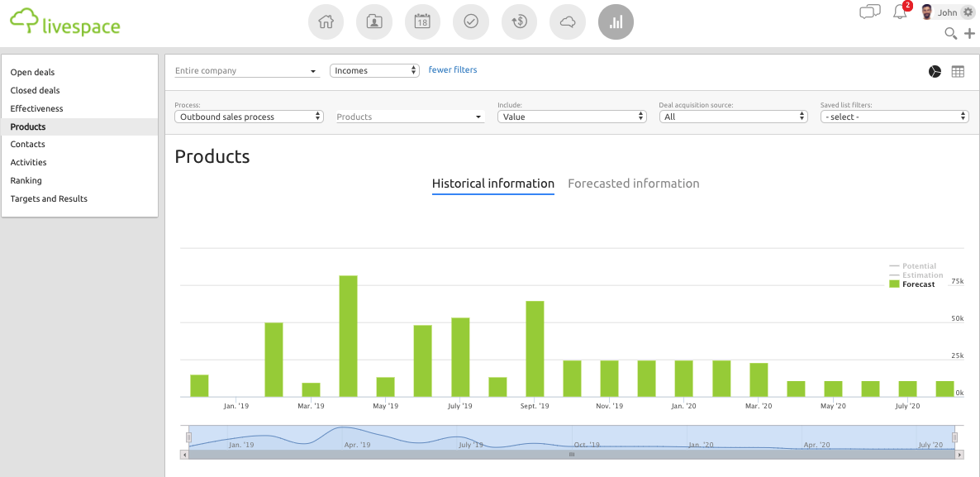Click the plus add icon

[969, 34]
